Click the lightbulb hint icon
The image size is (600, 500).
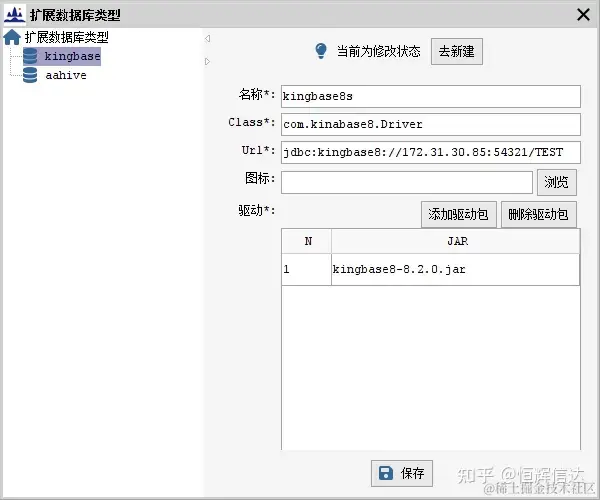321,50
